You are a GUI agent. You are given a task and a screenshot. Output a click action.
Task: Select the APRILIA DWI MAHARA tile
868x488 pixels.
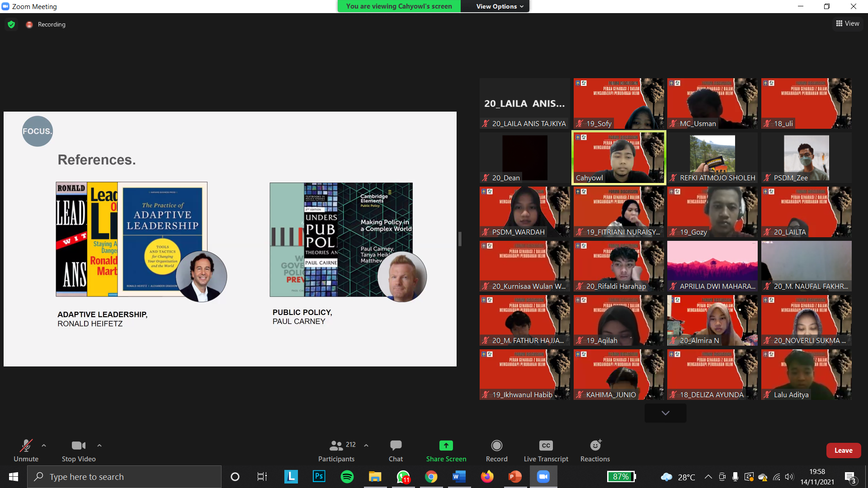pyautogui.click(x=712, y=266)
